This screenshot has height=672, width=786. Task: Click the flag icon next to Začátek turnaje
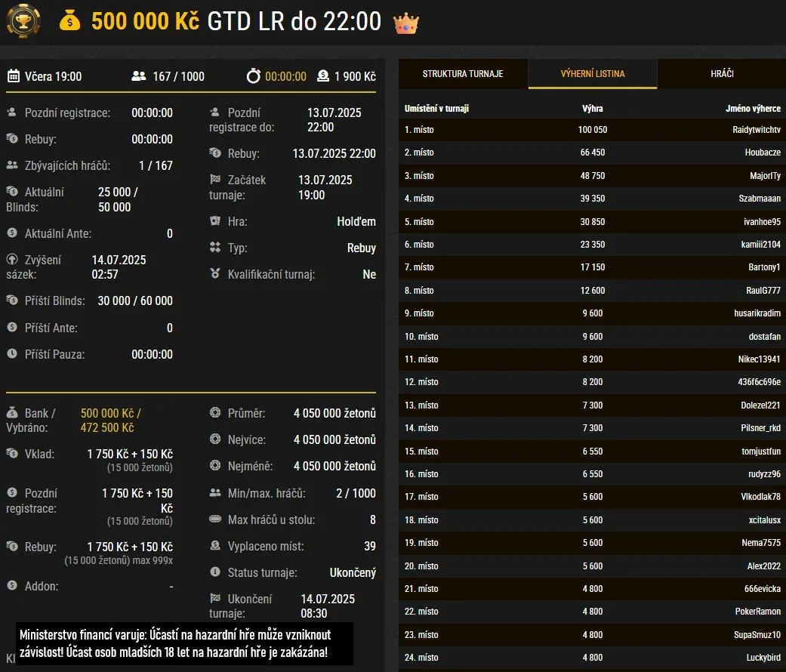pos(215,179)
